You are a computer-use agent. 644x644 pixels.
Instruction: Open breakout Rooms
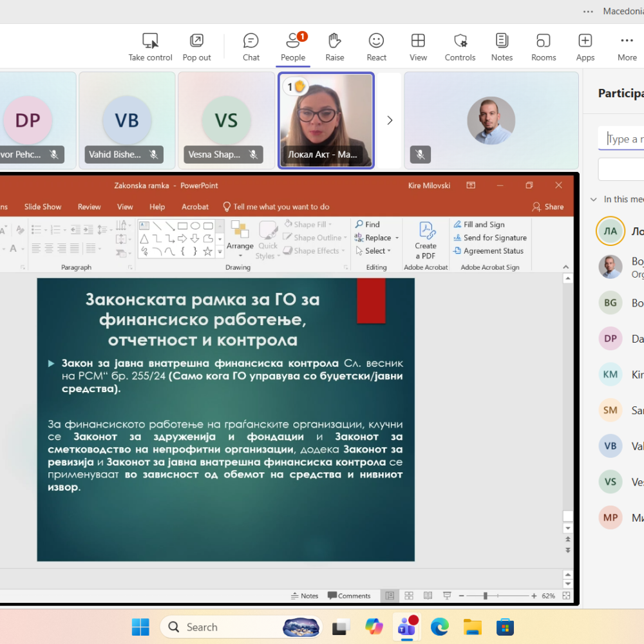(543, 47)
